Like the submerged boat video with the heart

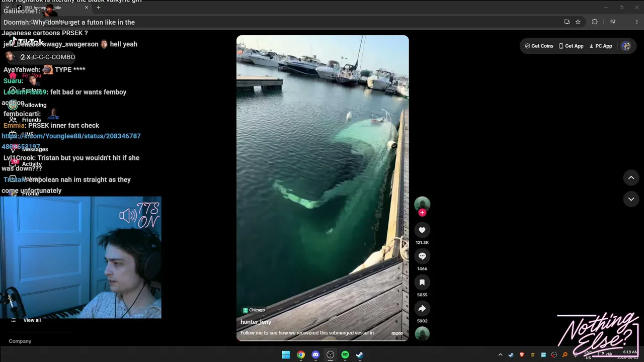pyautogui.click(x=422, y=230)
